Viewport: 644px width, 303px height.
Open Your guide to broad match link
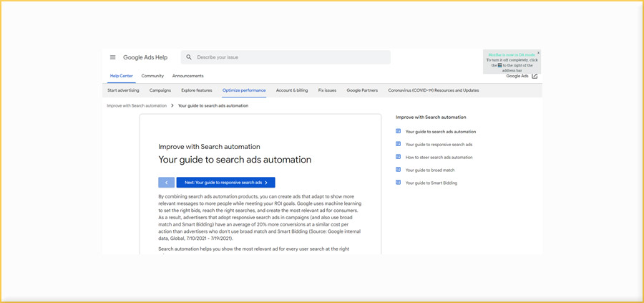(430, 170)
